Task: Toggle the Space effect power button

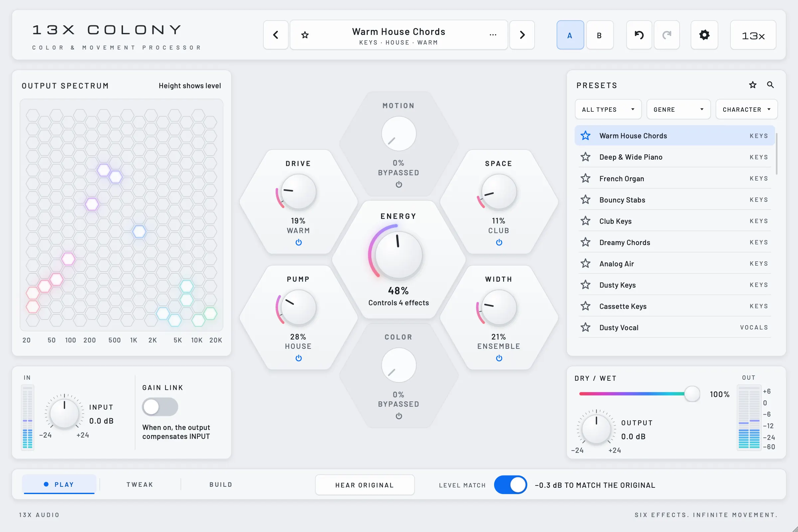Action: [499, 242]
